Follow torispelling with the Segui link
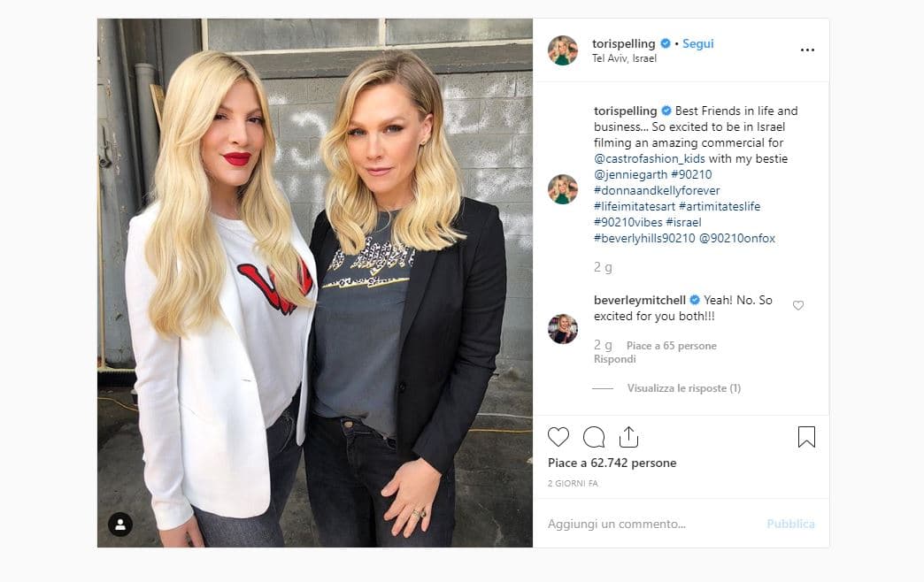Screen dimensions: 924x582 (x=697, y=43)
